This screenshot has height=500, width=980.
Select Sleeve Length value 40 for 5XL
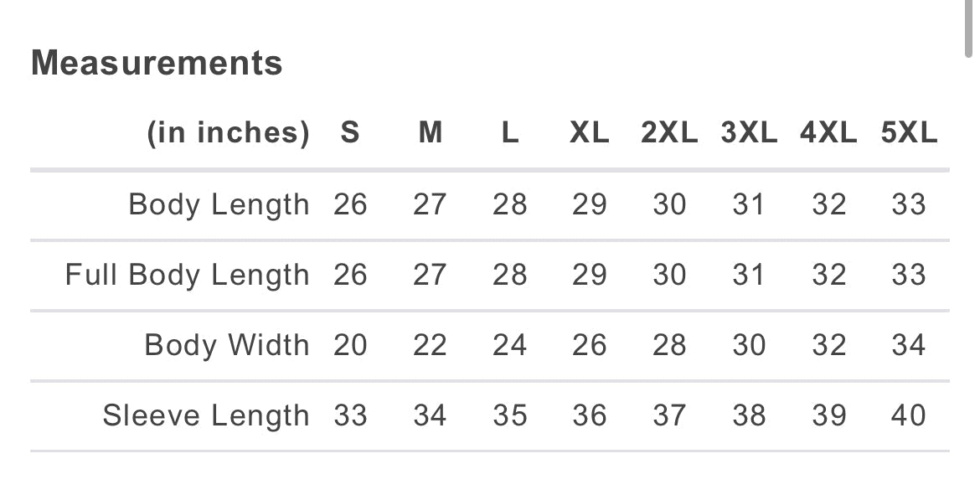point(909,415)
